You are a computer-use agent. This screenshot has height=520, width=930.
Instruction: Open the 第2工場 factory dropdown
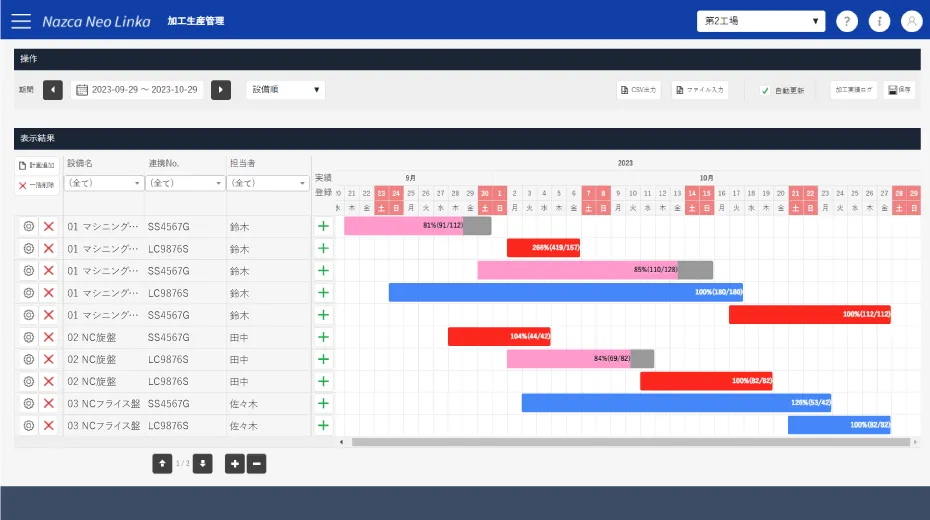click(x=761, y=21)
